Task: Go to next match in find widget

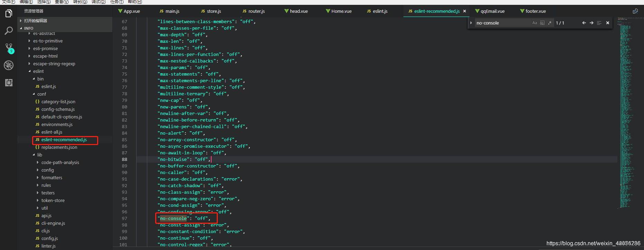Action: 591,23
